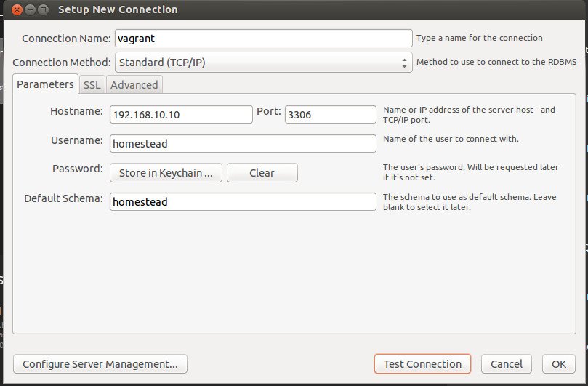Open the Connection Method dropdown
Screen dimensions: 588x386
click(x=263, y=63)
